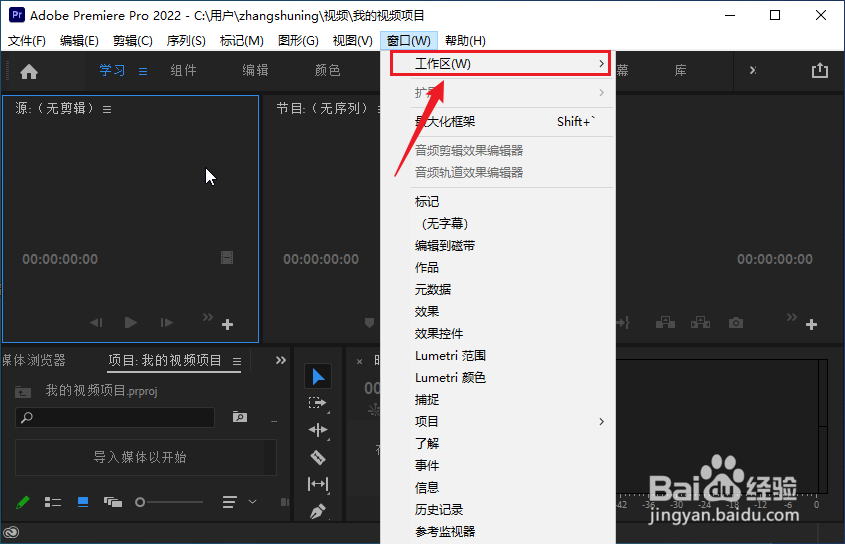
Task: Click 导入媒体以开始 import area
Action: tap(146, 457)
